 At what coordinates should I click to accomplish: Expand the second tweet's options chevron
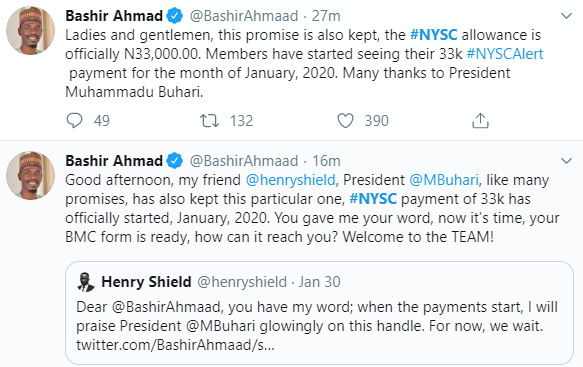click(566, 161)
